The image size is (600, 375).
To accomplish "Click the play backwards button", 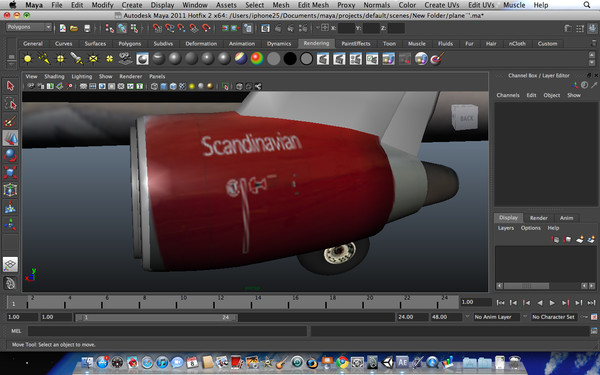I will pyautogui.click(x=540, y=303).
